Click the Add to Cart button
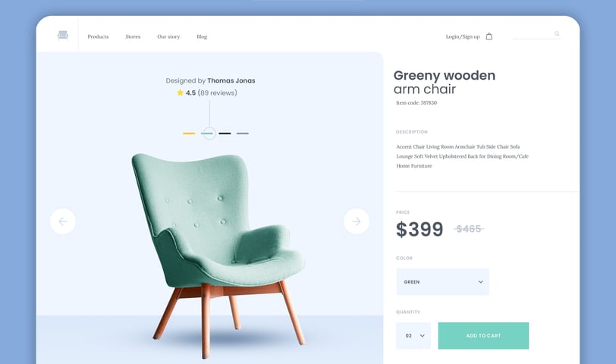The image size is (616, 364). click(483, 336)
